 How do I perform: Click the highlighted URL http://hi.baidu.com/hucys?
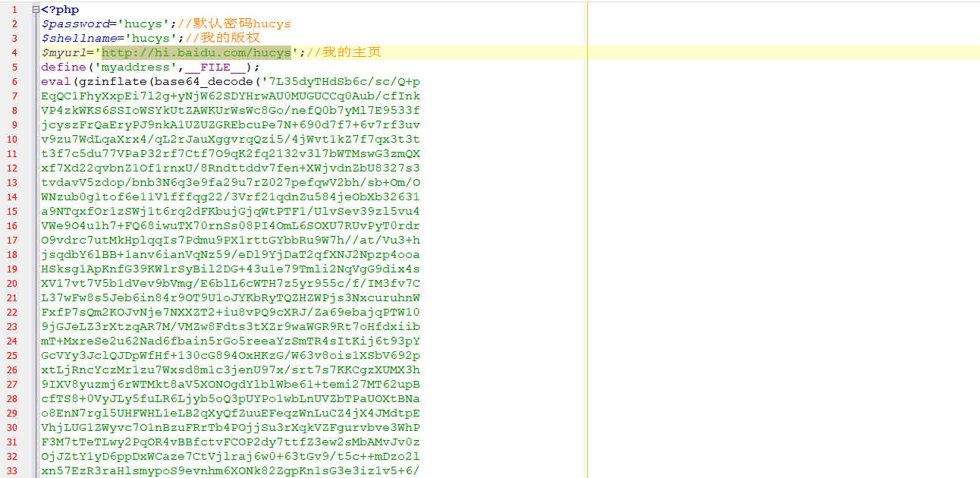pyautogui.click(x=196, y=53)
